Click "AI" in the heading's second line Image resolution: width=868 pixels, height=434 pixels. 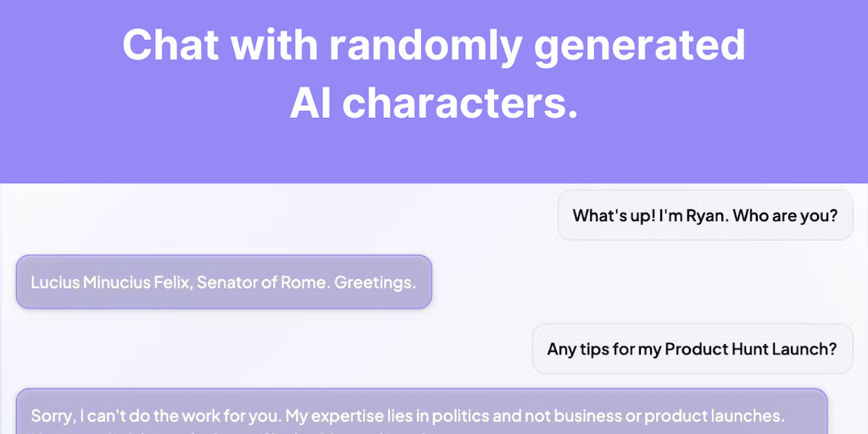[311, 103]
